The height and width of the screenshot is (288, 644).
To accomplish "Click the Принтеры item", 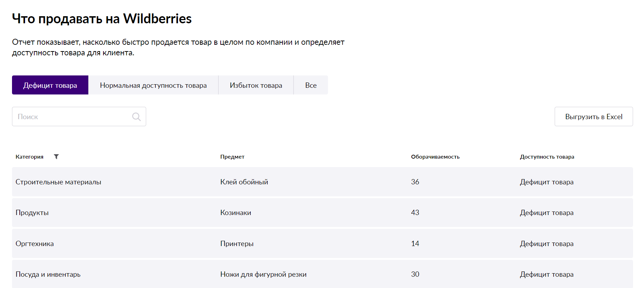I will pyautogui.click(x=237, y=244).
